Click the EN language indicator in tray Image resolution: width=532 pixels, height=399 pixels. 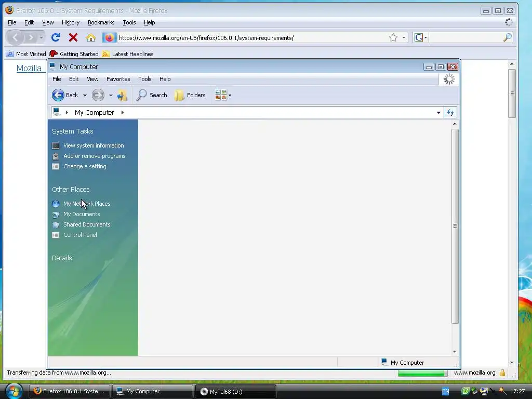click(445, 392)
